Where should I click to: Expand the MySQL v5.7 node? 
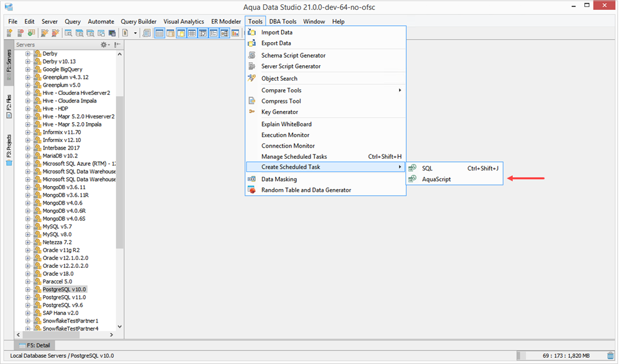coord(28,227)
